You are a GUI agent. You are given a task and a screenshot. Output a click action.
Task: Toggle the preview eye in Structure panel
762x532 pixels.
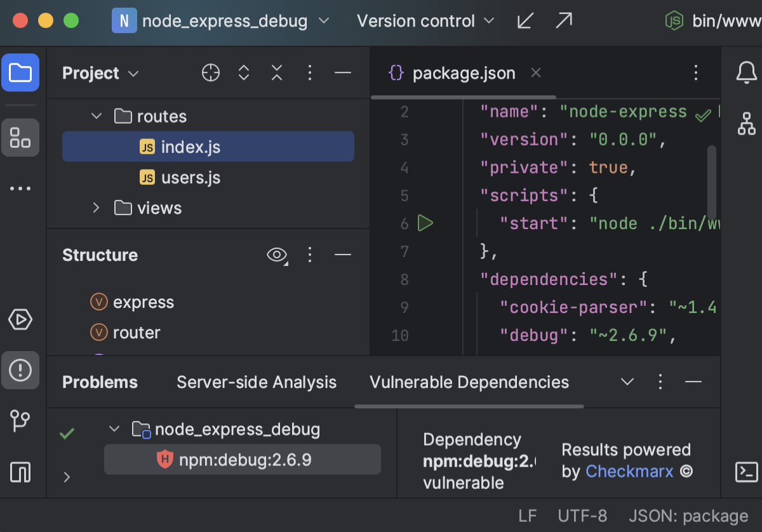click(x=276, y=255)
